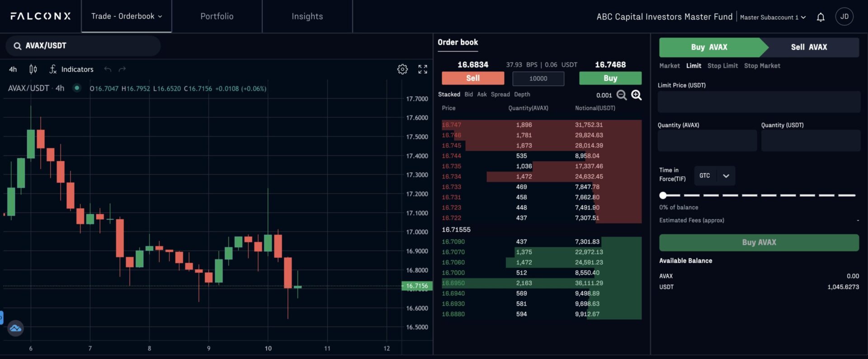Open the GTC time in force dropdown
The width and height of the screenshot is (868, 359).
(x=714, y=176)
